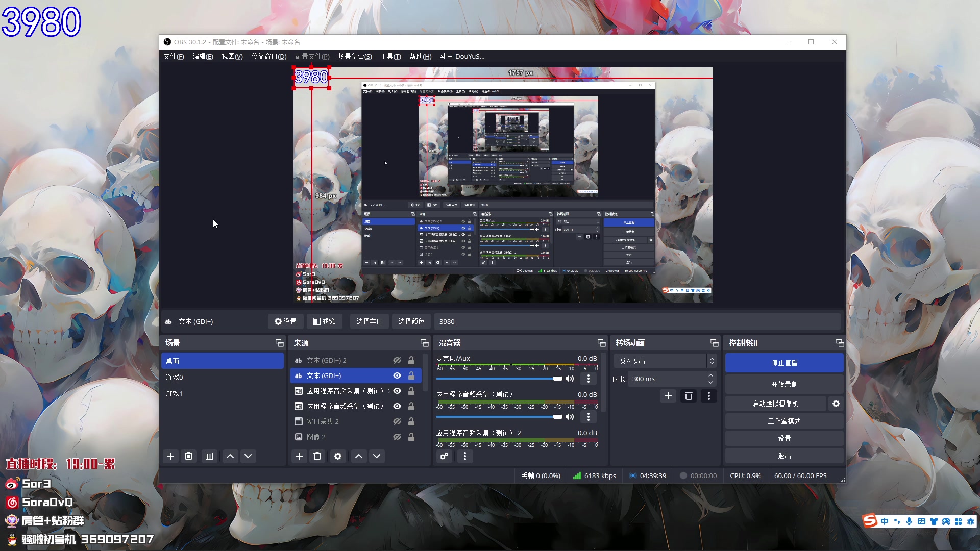The width and height of the screenshot is (980, 551).
Task: Click 停止直播 button
Action: 784,363
